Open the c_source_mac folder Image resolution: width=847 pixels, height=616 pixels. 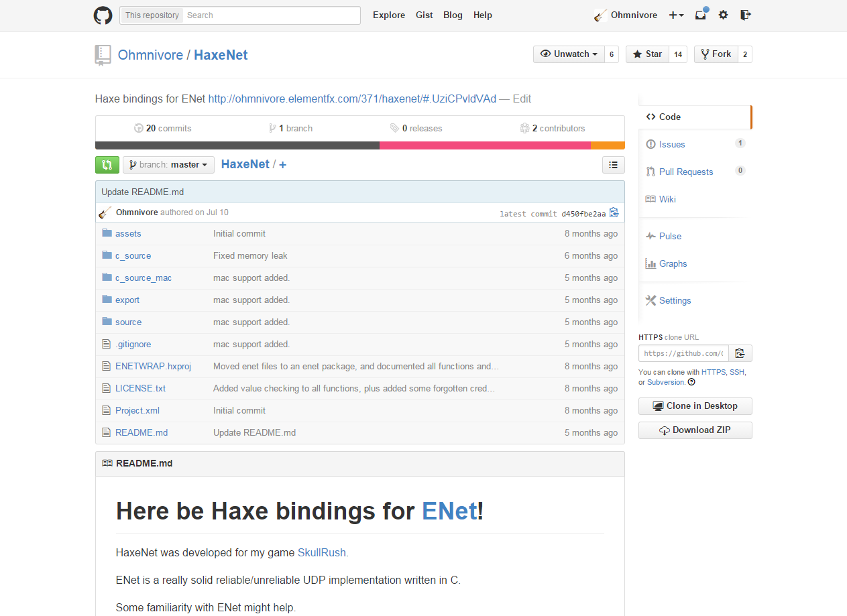[144, 278]
